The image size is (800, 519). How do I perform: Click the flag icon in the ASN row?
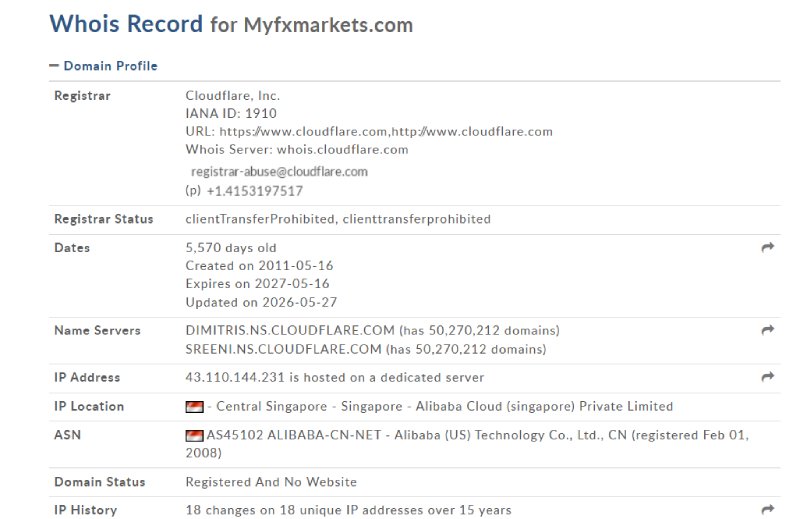click(194, 435)
